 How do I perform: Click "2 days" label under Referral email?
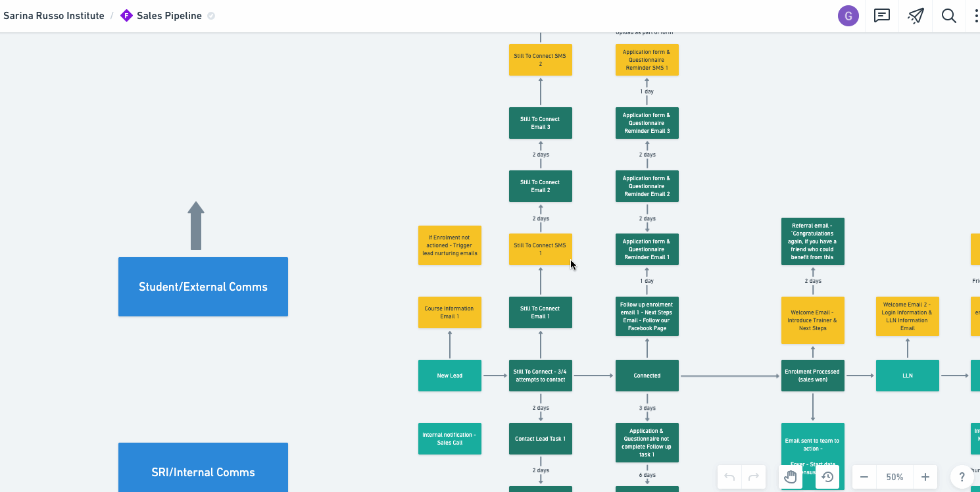813,281
